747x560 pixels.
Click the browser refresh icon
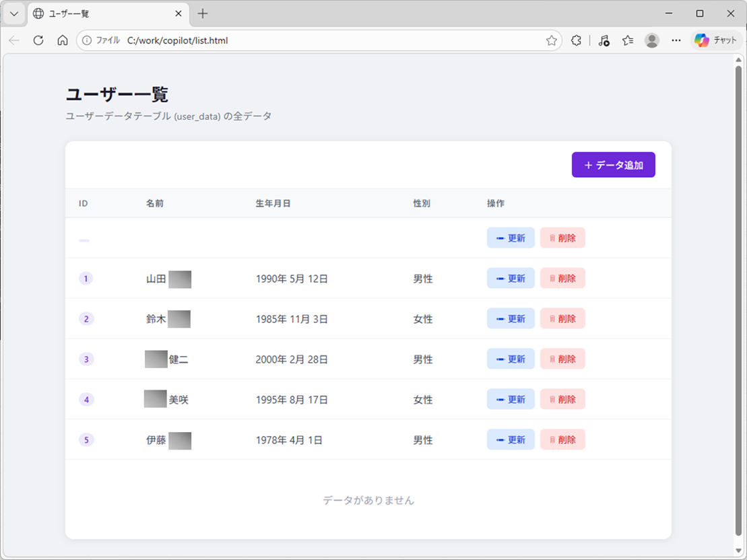click(38, 40)
